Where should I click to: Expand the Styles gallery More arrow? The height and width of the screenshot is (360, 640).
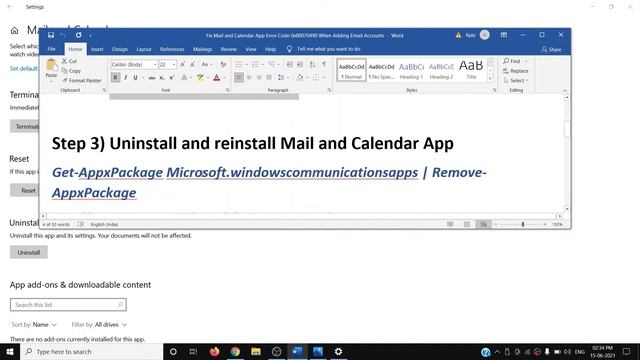pos(490,78)
